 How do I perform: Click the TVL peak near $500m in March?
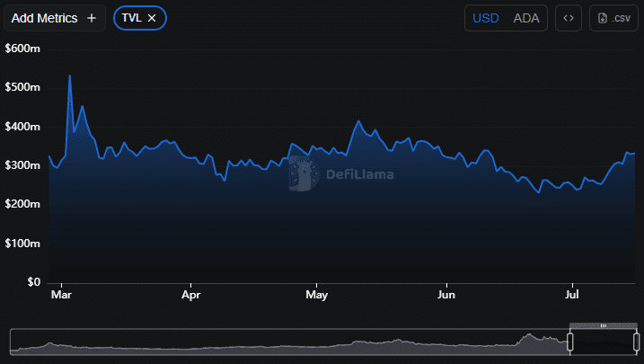point(70,75)
